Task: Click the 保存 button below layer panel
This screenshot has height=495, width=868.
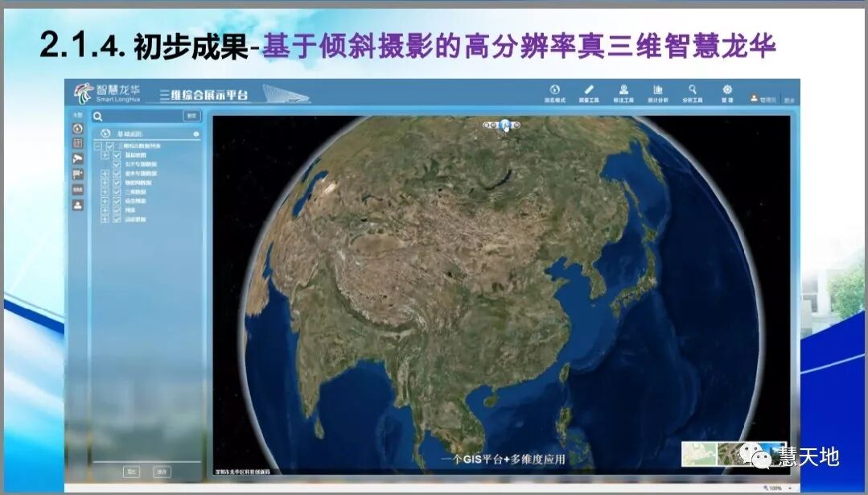Action: 162,472
